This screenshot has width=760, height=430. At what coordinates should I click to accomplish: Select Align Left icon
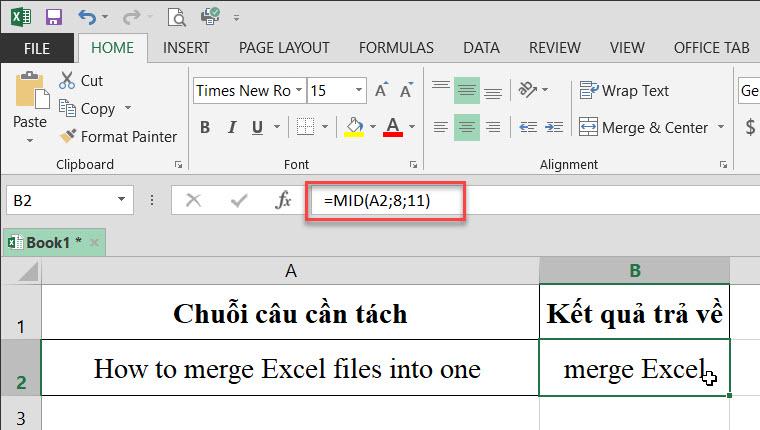point(441,127)
